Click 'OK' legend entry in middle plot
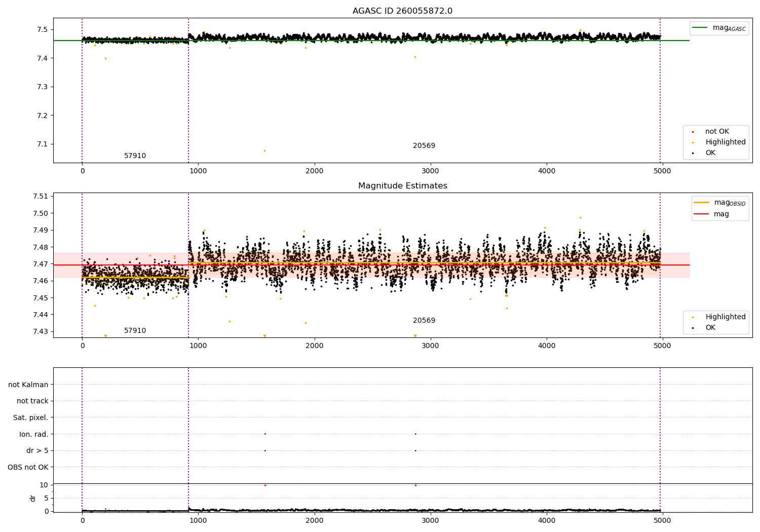The width and height of the screenshot is (760, 532). [704, 328]
